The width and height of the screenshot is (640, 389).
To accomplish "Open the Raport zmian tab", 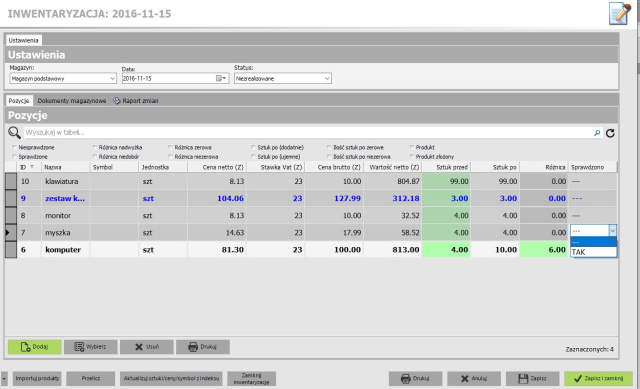I will point(136,100).
